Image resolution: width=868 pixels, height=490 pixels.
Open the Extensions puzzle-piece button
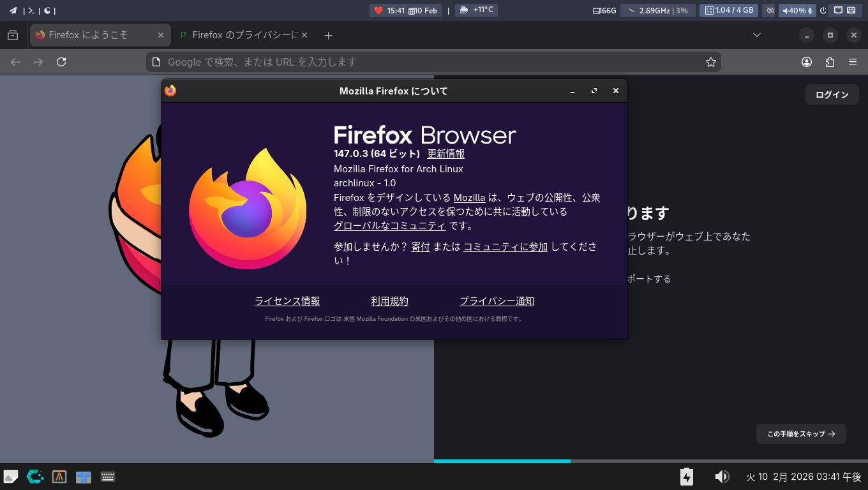click(x=830, y=62)
